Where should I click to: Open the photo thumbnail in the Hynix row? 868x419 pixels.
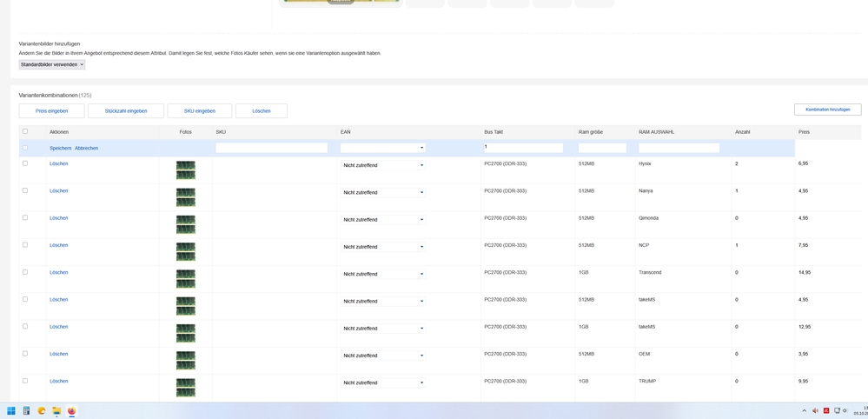[185, 170]
